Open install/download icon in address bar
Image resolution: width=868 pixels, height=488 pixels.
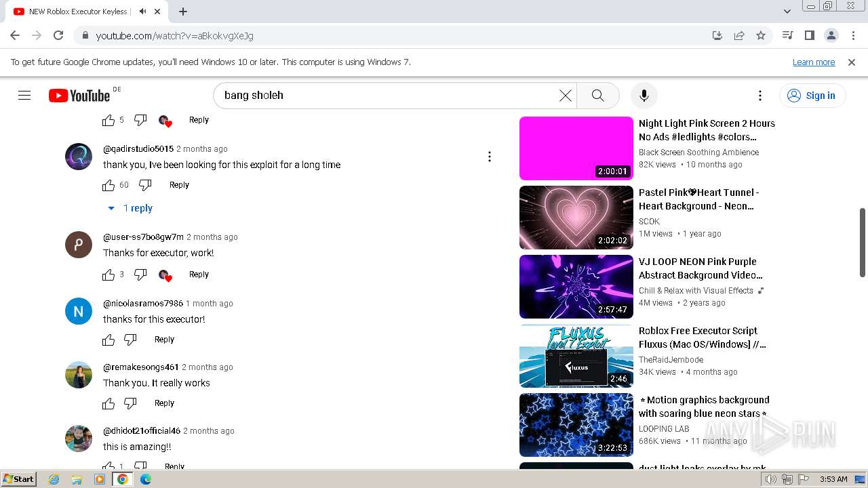(717, 35)
